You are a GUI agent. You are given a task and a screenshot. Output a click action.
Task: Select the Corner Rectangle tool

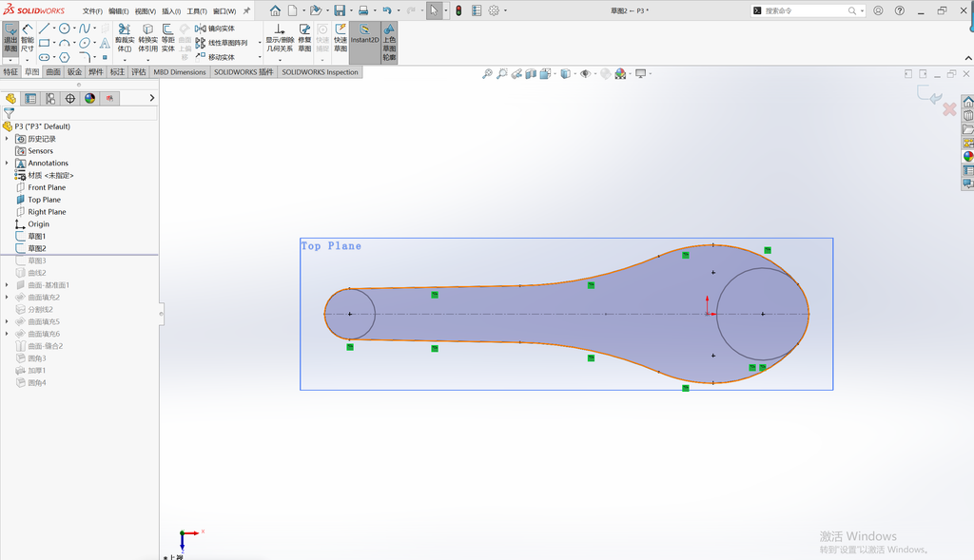pyautogui.click(x=44, y=43)
